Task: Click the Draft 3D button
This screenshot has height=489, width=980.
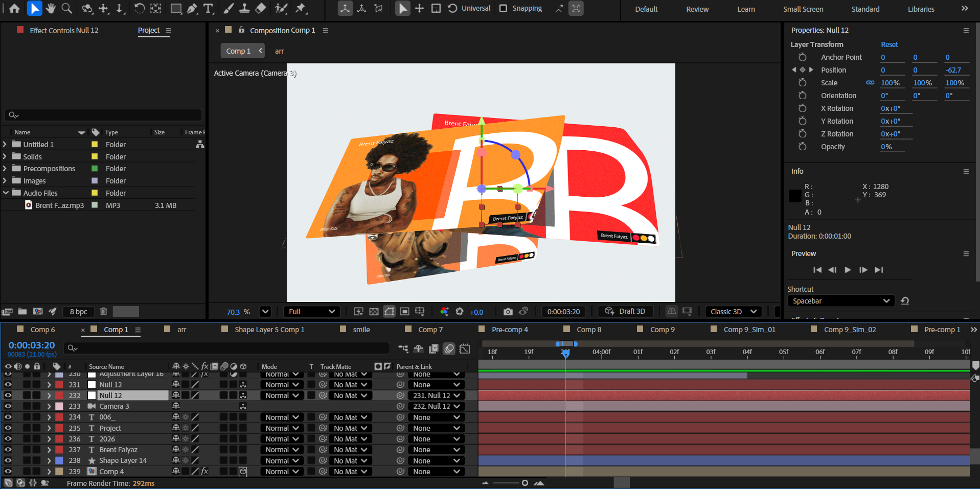Action: point(626,312)
